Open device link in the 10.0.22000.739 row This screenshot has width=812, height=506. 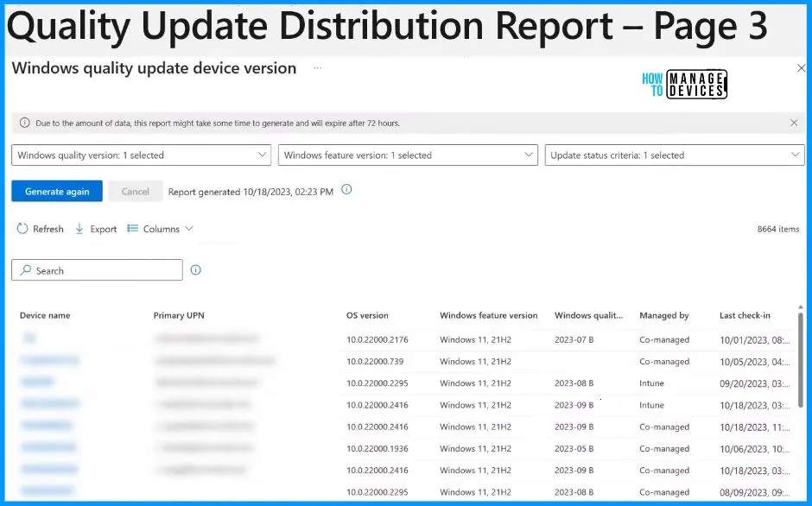tap(50, 360)
